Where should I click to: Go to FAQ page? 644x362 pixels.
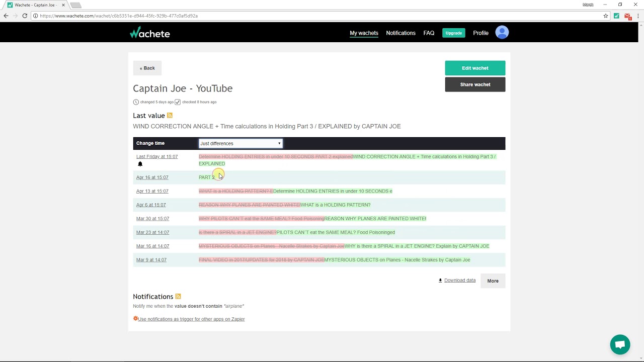click(429, 33)
